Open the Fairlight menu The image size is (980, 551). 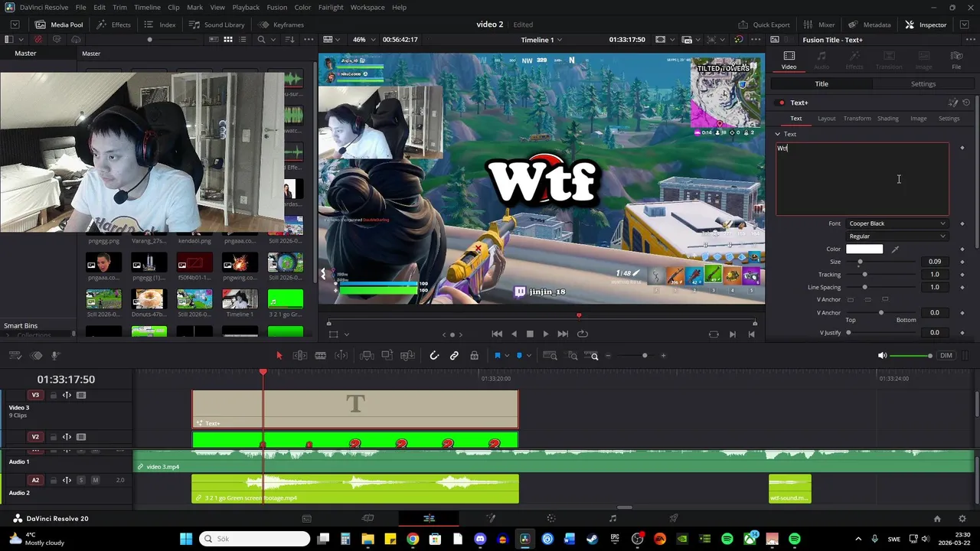pyautogui.click(x=331, y=7)
